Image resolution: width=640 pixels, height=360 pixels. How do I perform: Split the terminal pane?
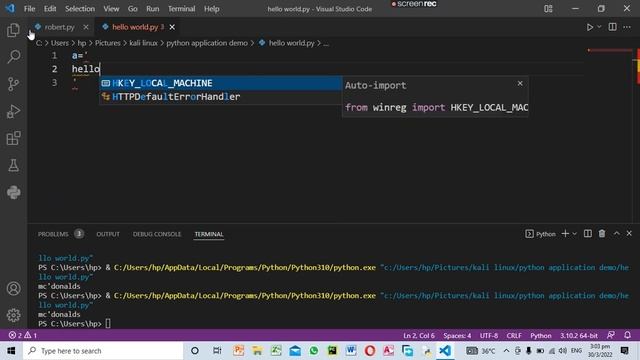tap(588, 233)
